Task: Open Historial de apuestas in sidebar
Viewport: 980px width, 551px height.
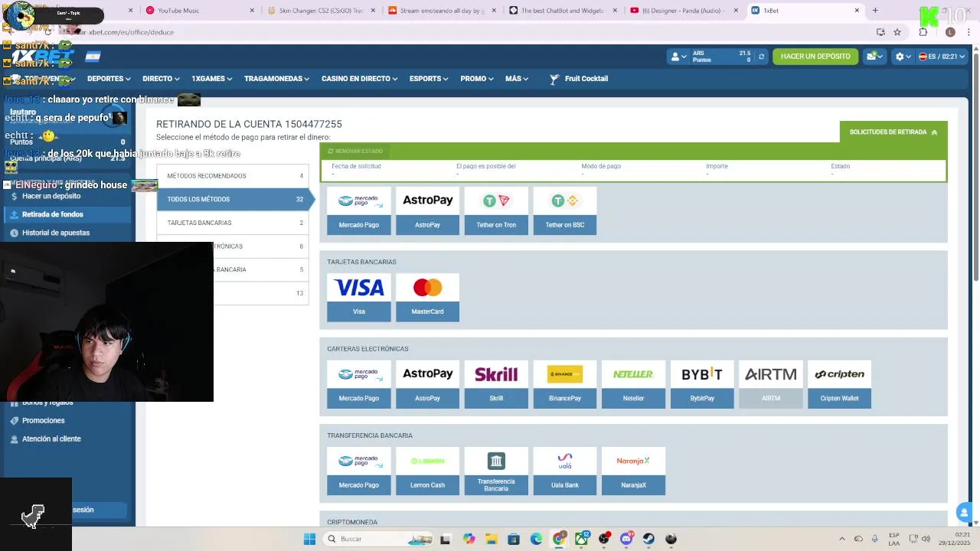Action: [56, 233]
